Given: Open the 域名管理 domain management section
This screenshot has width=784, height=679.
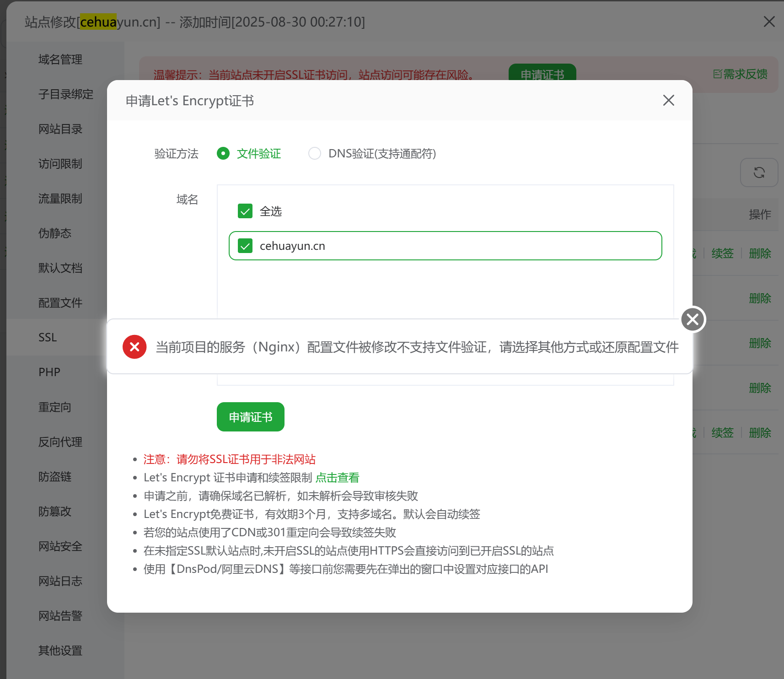Looking at the screenshot, I should tap(60, 59).
